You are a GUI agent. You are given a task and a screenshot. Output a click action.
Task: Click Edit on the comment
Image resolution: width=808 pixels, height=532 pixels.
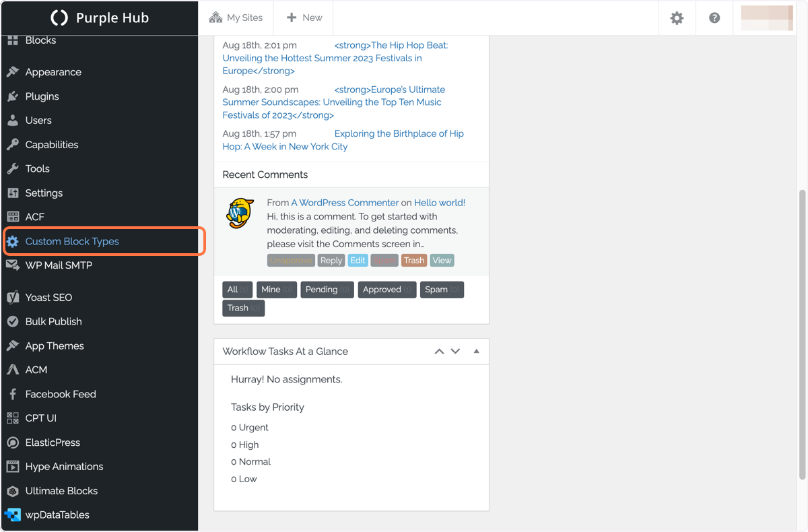click(358, 261)
